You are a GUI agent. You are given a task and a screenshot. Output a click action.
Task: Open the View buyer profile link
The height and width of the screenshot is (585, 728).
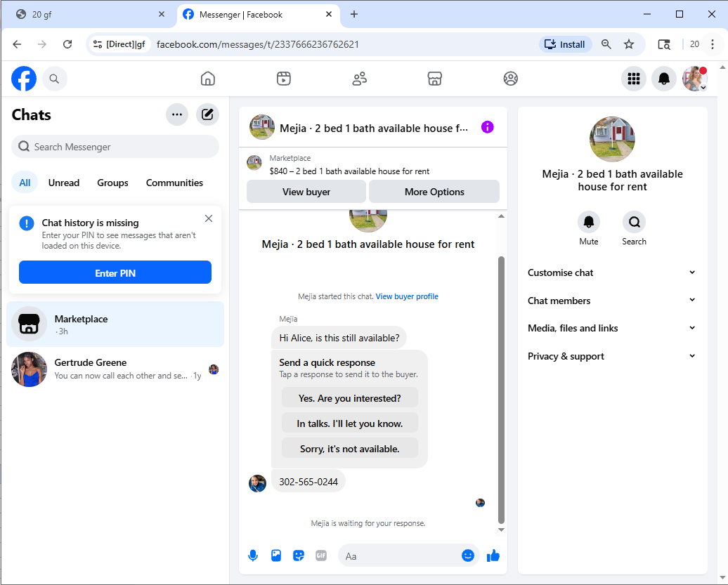pos(407,296)
